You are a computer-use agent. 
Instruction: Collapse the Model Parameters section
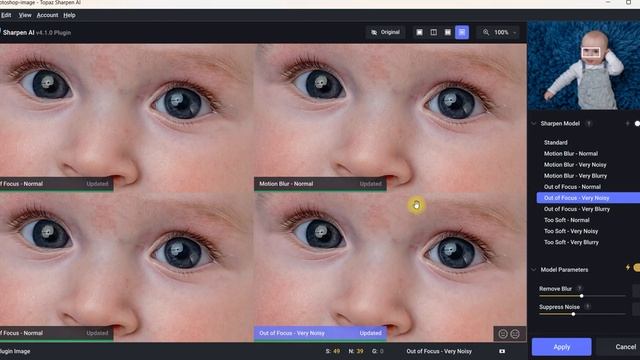point(534,269)
